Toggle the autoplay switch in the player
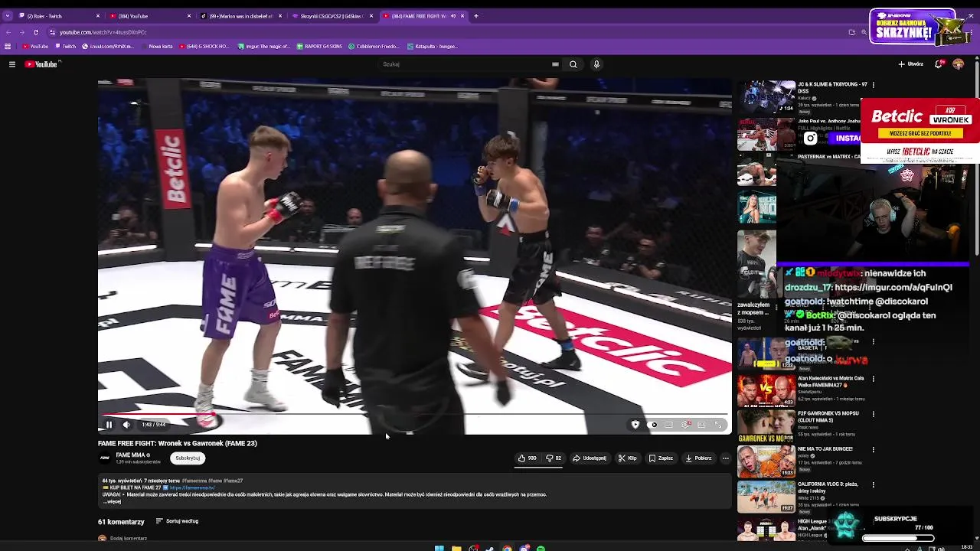980x551 pixels. click(653, 425)
